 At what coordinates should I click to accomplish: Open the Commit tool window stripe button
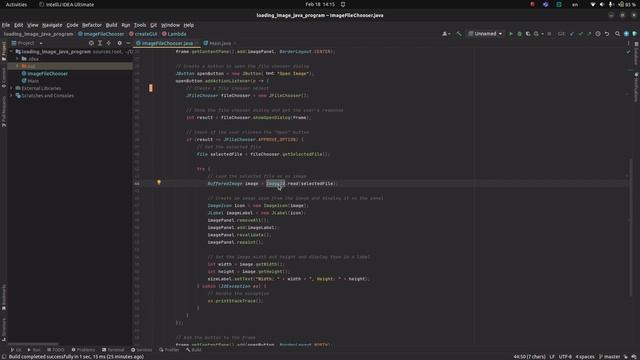(4, 77)
